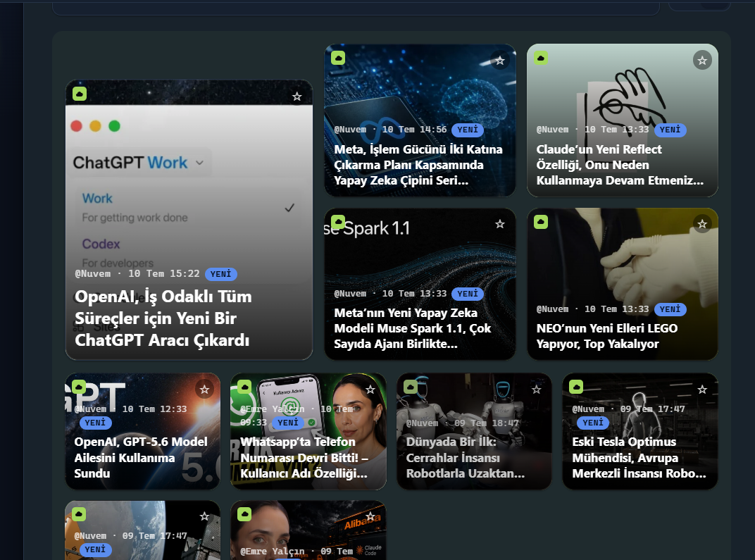Viewport: 755px width, 560px height.
Task: Star the OpenAI ChatGPT Work article
Action: tap(297, 97)
